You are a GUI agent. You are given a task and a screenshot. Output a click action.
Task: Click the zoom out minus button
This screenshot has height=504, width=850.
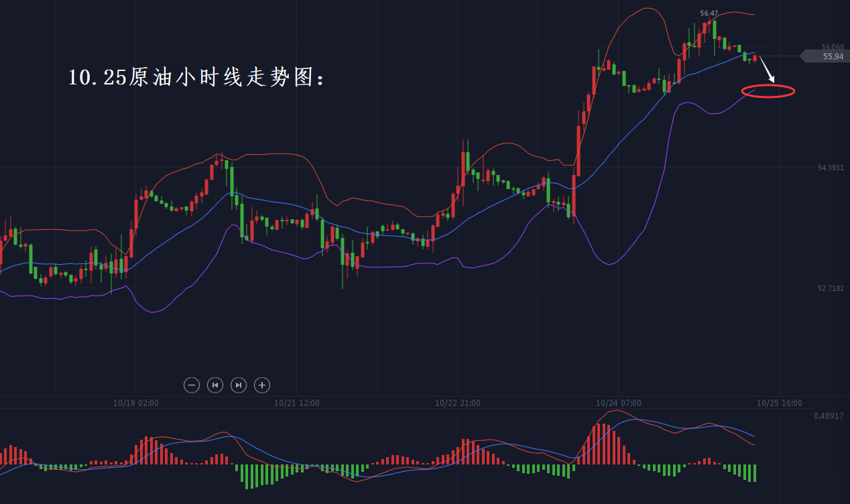click(192, 385)
